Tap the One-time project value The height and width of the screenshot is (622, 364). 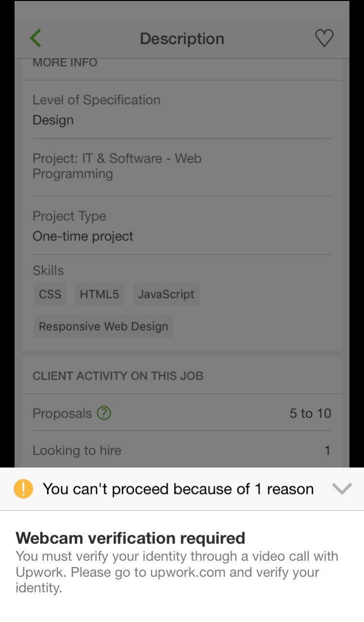(83, 237)
